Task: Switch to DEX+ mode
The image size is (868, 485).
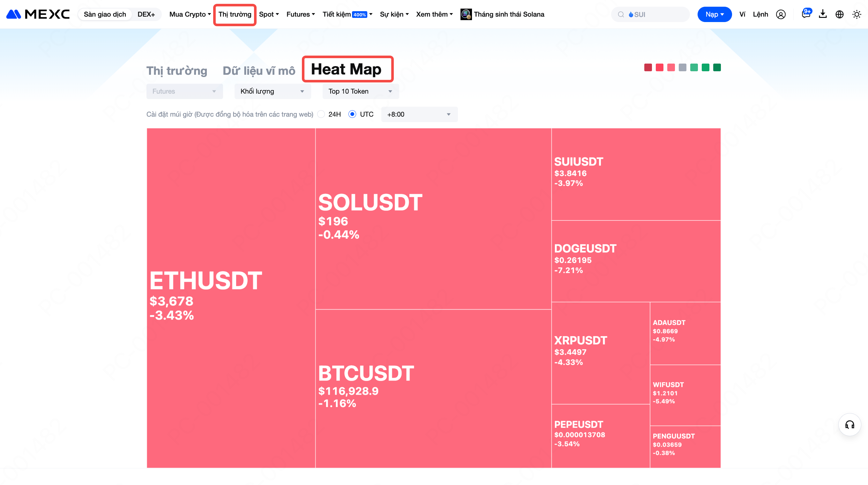Action: tap(146, 14)
